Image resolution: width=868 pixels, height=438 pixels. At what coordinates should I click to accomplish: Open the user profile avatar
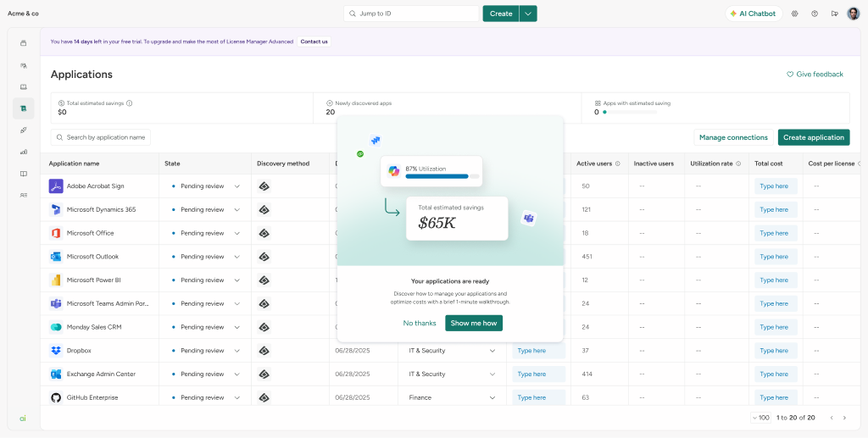click(854, 14)
